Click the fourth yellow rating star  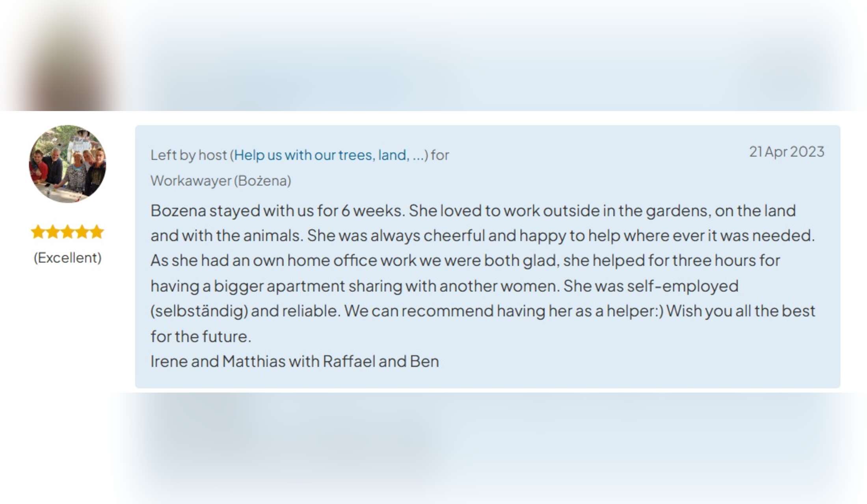(82, 232)
